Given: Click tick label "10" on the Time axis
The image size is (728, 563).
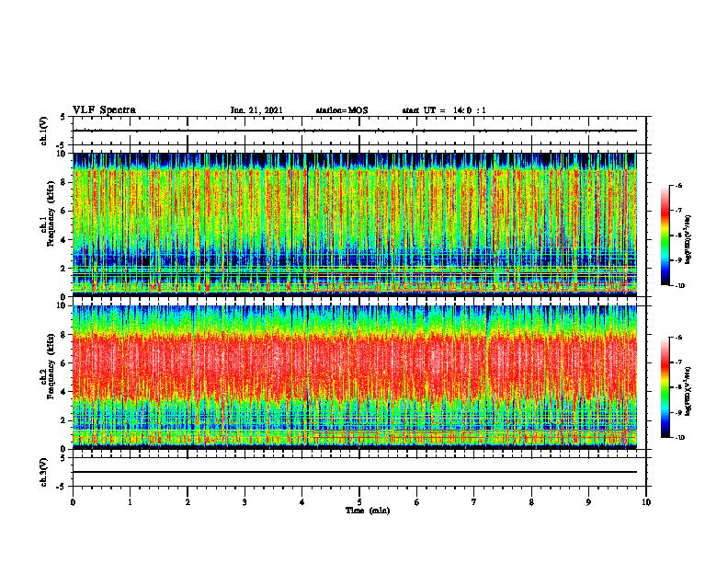Looking at the screenshot, I should (646, 502).
